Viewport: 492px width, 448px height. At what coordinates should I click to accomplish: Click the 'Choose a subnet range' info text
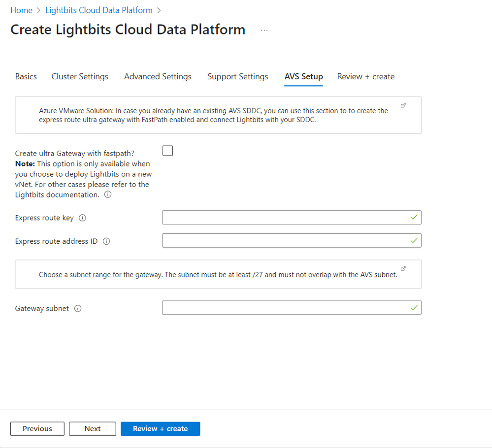click(218, 275)
